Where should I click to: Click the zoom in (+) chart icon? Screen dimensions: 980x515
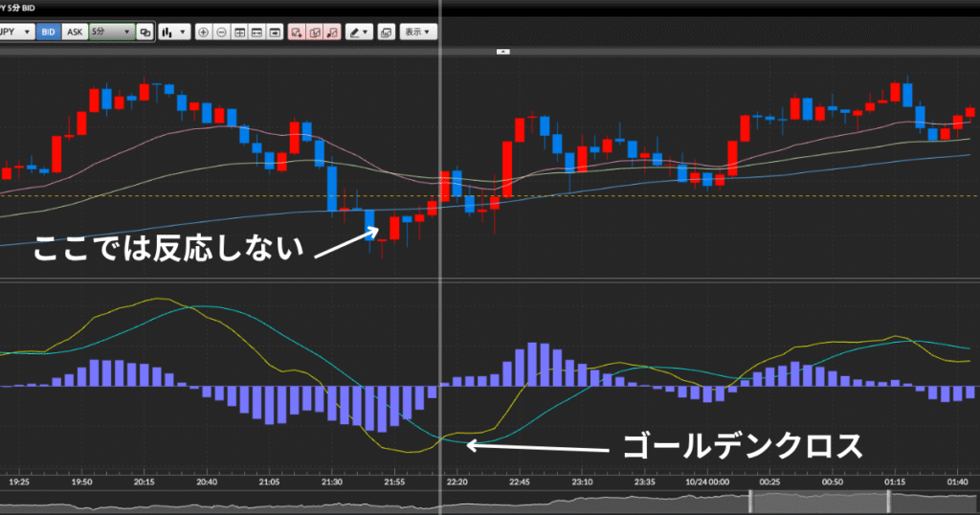203,32
